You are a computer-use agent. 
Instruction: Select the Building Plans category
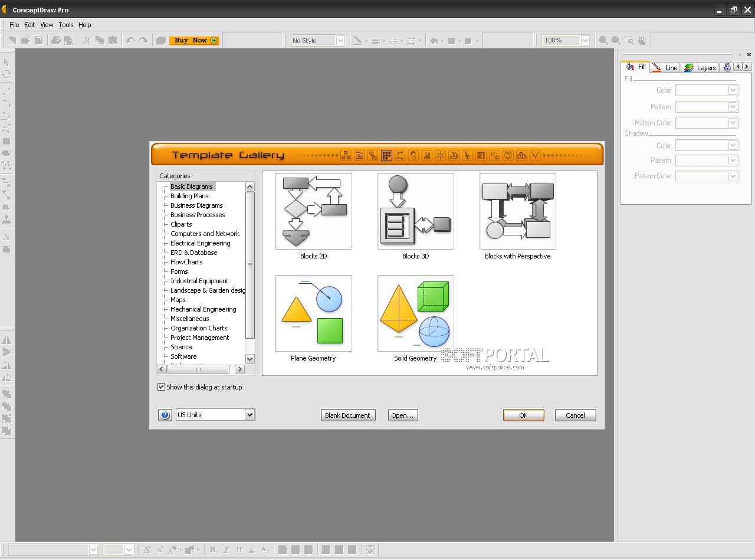pos(189,196)
